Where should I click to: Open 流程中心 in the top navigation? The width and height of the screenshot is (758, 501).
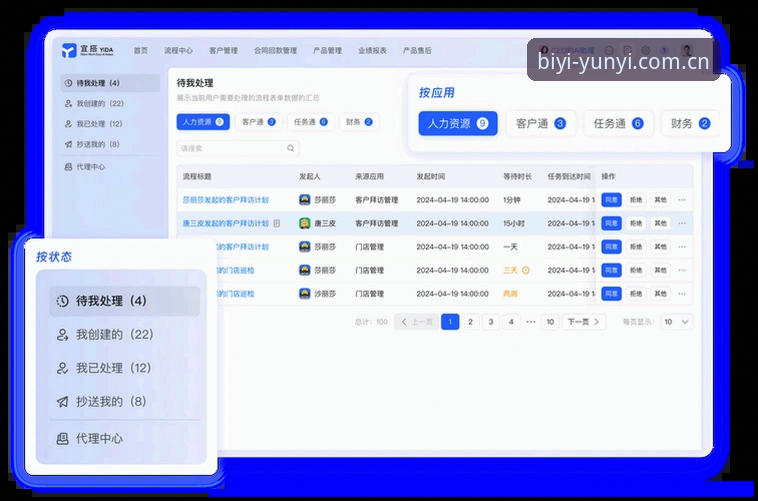pos(178,50)
